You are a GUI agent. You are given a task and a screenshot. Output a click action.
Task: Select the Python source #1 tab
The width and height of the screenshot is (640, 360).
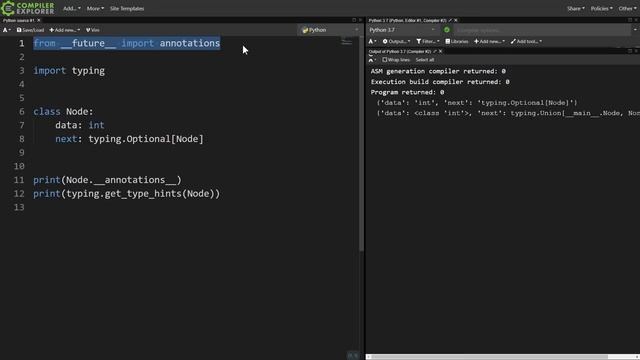click(x=19, y=20)
